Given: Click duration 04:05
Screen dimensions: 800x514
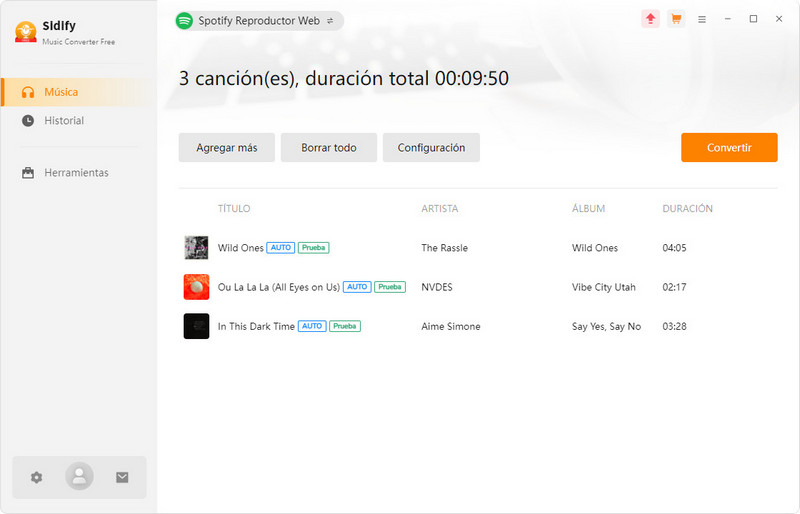Looking at the screenshot, I should tap(674, 248).
